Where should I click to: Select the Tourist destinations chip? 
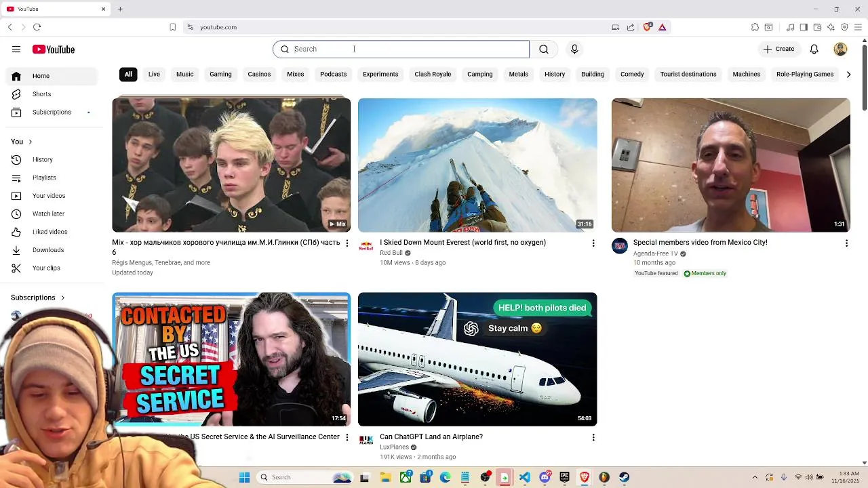click(x=688, y=75)
